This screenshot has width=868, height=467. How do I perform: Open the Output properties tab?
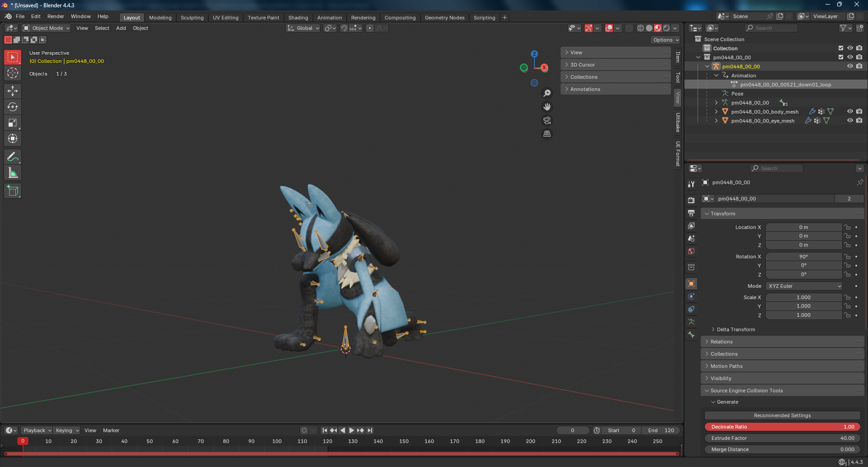[x=691, y=213]
